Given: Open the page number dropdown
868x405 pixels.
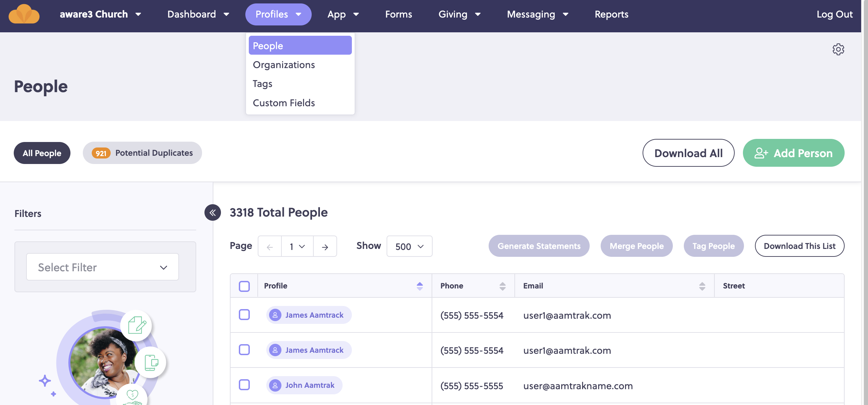Looking at the screenshot, I should [297, 247].
